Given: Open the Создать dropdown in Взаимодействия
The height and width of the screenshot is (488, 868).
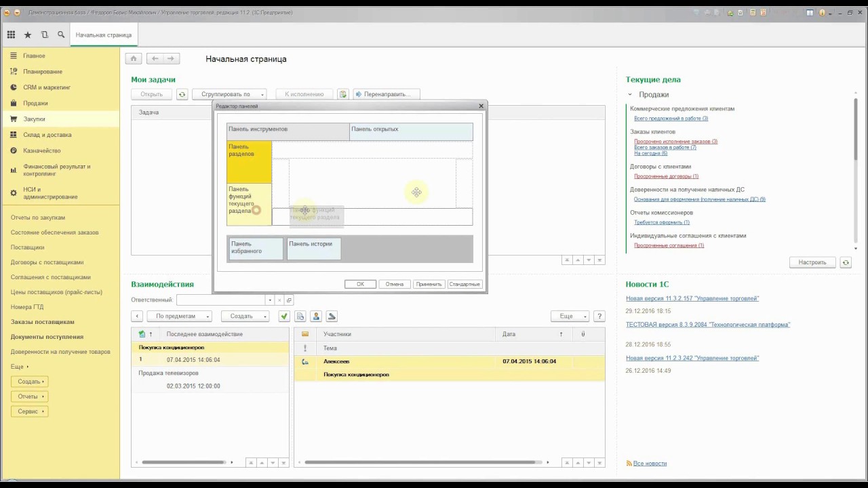Looking at the screenshot, I should (245, 316).
